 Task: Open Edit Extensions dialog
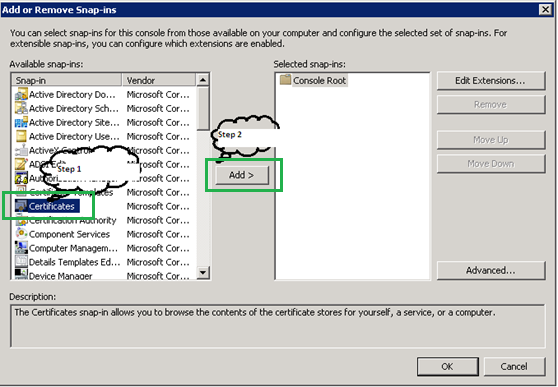(x=490, y=80)
